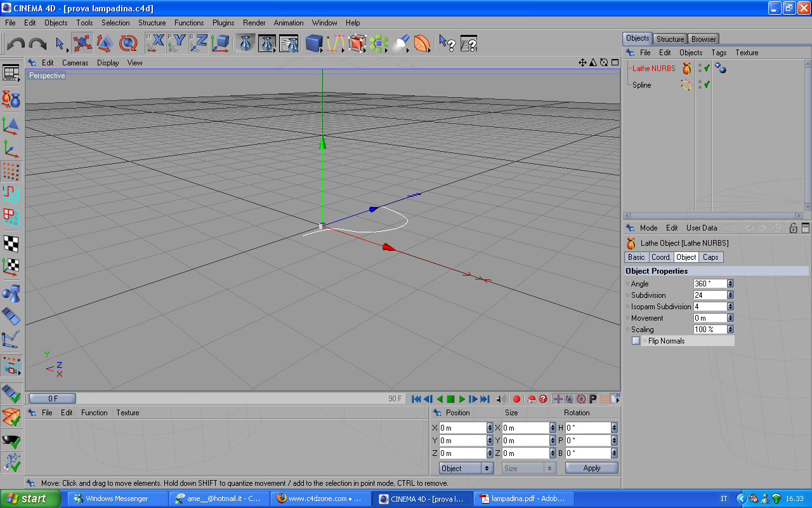This screenshot has height=508, width=812.
Task: Click the Add Light object icon
Action: tap(401, 43)
